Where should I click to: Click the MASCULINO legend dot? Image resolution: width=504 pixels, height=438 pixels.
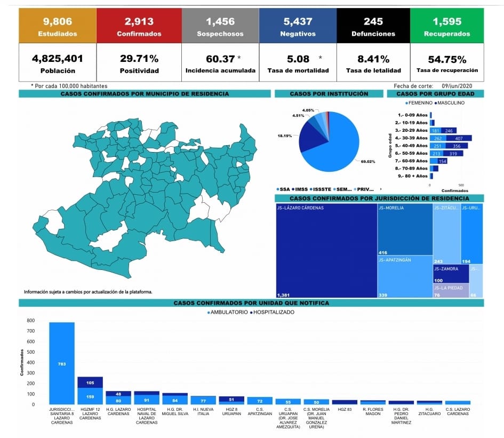tap(436, 103)
